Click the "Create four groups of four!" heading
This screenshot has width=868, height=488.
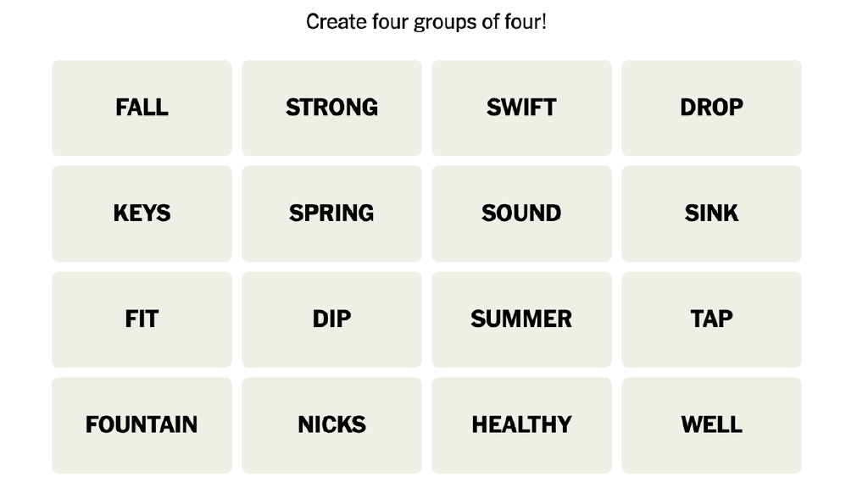pos(426,22)
